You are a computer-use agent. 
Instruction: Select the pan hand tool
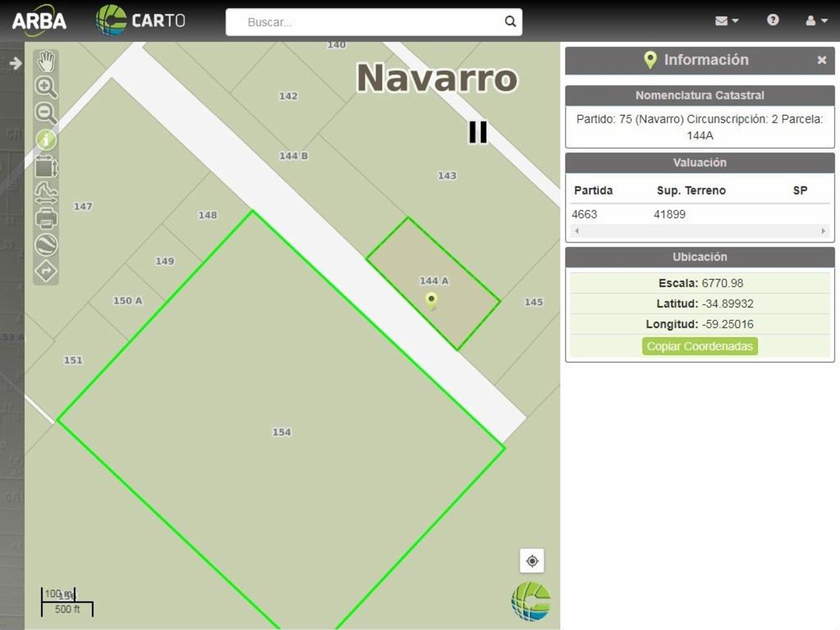point(46,61)
